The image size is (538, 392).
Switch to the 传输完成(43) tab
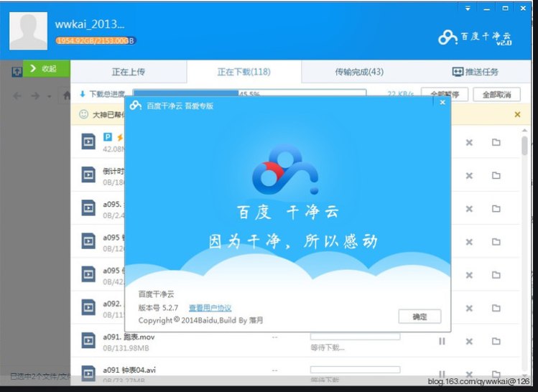point(359,72)
